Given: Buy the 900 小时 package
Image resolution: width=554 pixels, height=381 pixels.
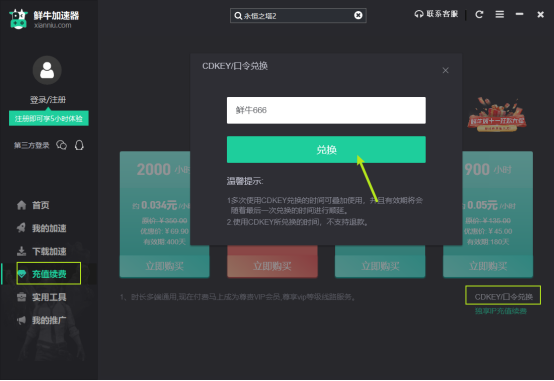Looking at the screenshot, I should coord(488,266).
